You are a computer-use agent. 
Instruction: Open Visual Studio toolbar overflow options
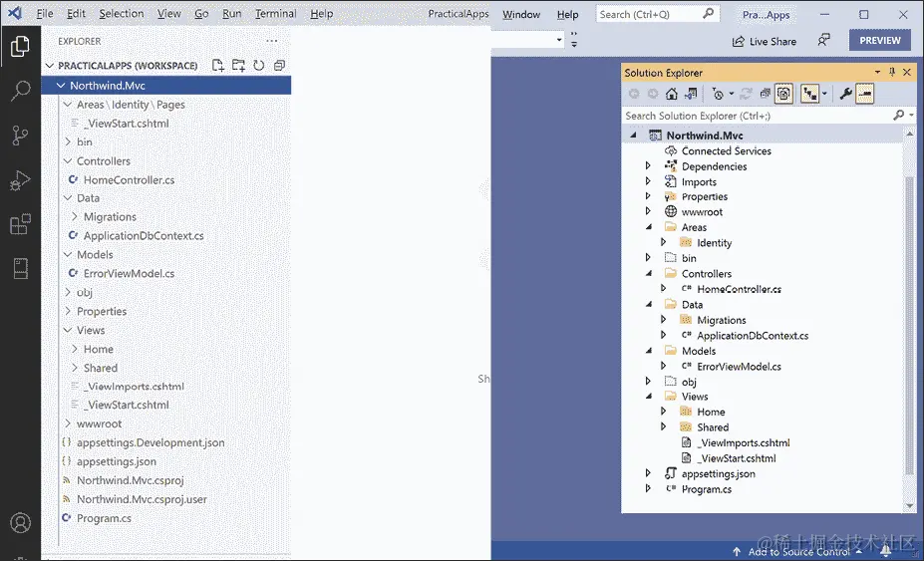(x=574, y=40)
